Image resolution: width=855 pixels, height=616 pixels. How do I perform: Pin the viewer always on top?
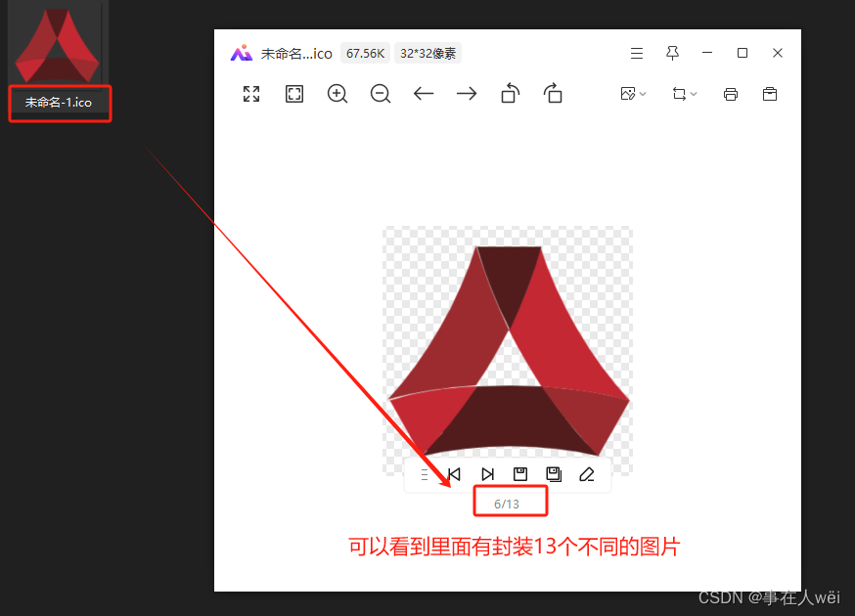pyautogui.click(x=672, y=53)
